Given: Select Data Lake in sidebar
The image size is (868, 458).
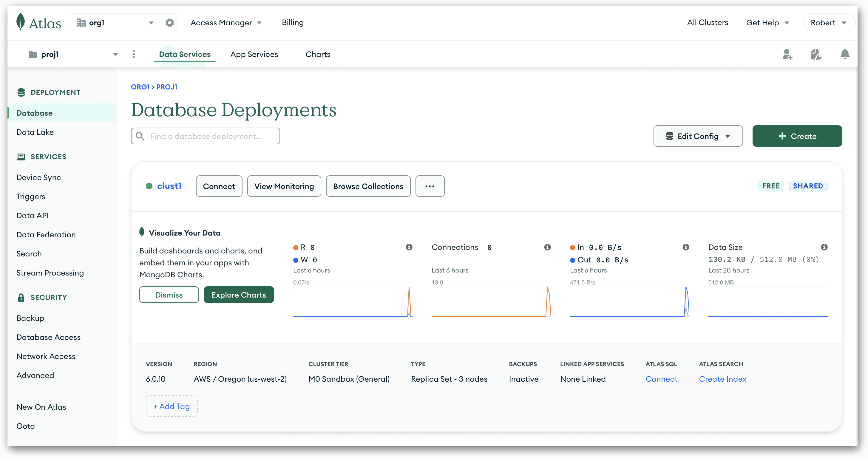Looking at the screenshot, I should [35, 132].
